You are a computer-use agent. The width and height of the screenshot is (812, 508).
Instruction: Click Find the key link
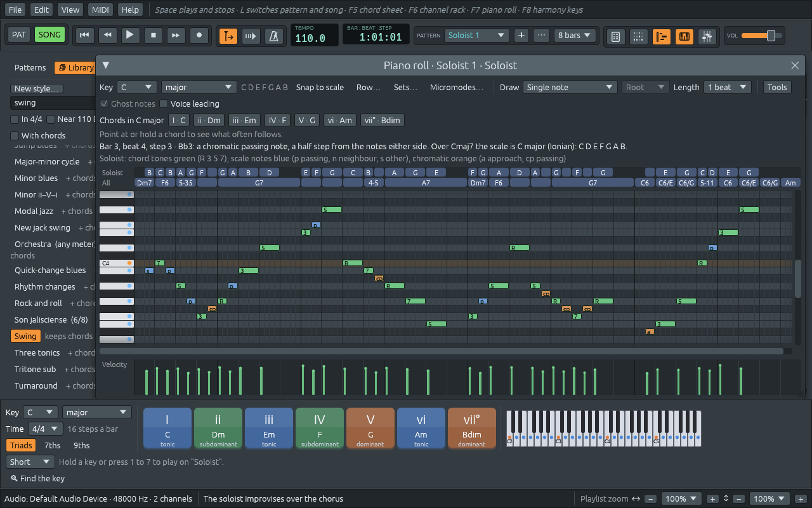(x=38, y=478)
